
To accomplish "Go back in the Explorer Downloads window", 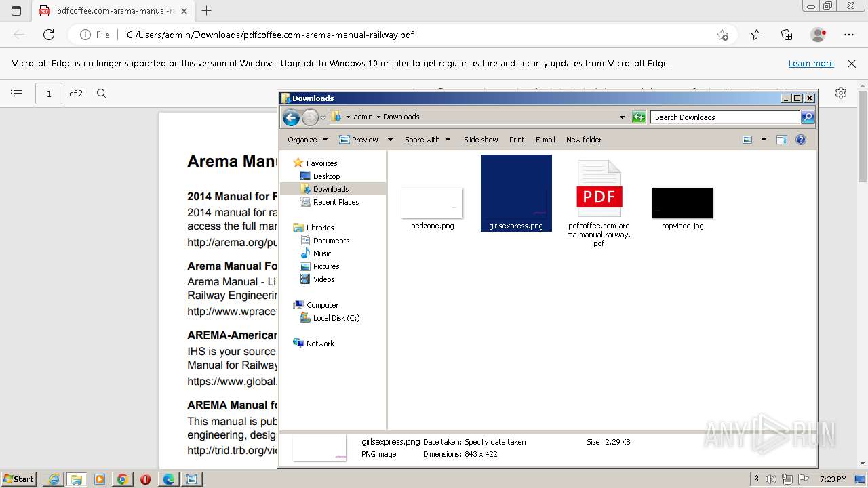I will 291,117.
